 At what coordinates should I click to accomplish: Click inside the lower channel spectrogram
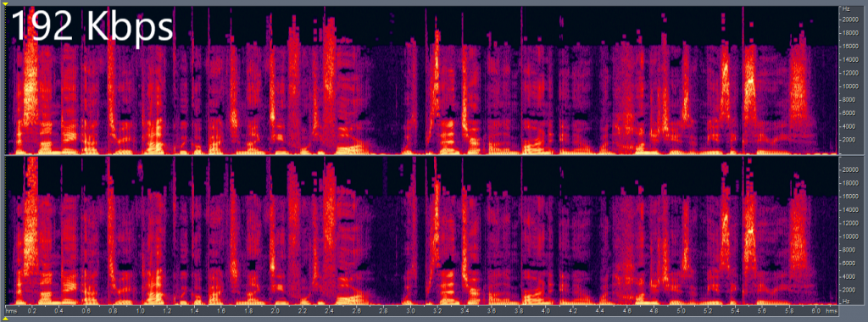coord(422,230)
